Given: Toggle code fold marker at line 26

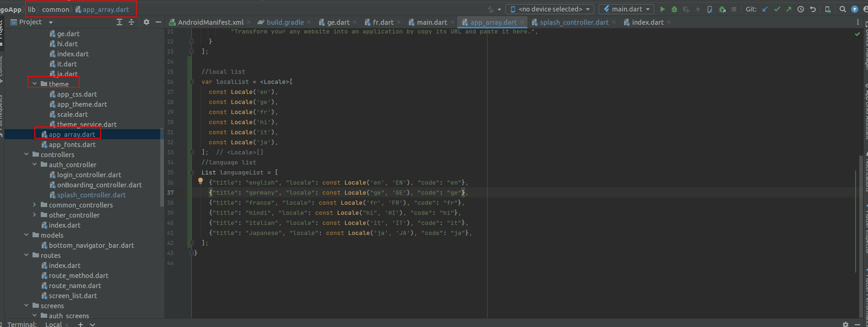Looking at the screenshot, I should pos(191,82).
